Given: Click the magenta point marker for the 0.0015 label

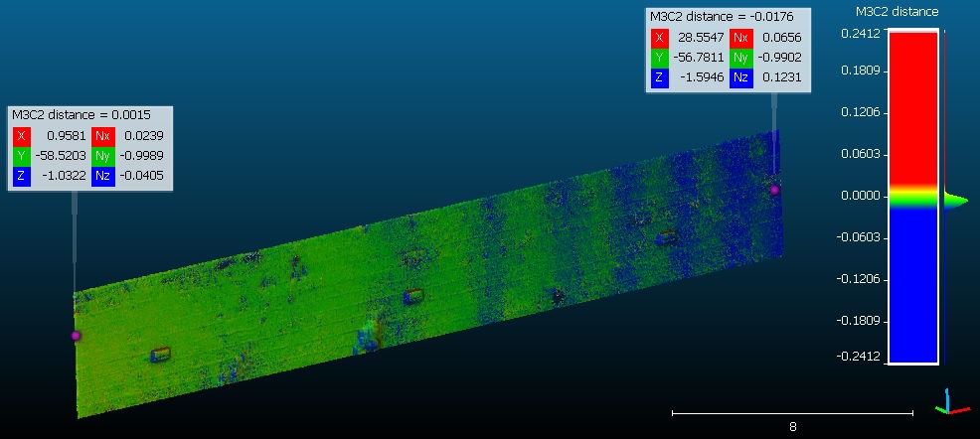Looking at the screenshot, I should click(76, 336).
